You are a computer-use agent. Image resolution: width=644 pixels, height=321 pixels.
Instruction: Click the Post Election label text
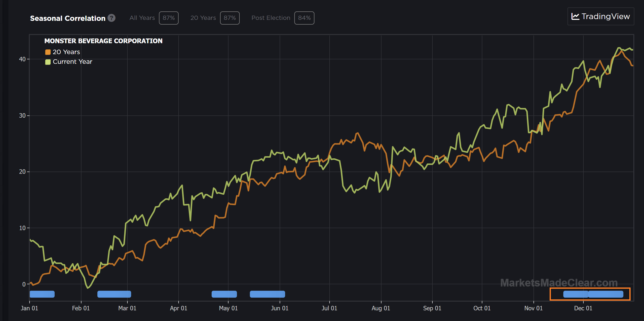coord(271,18)
